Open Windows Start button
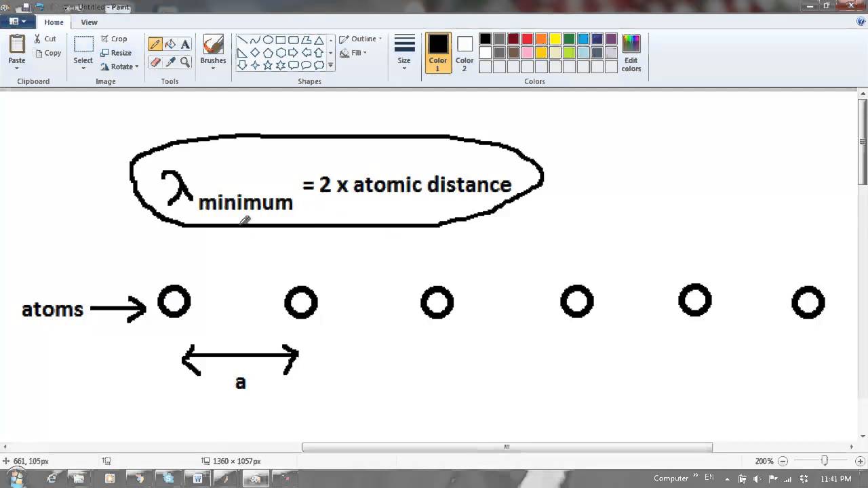Viewport: 868px width, 488px height. (16, 479)
